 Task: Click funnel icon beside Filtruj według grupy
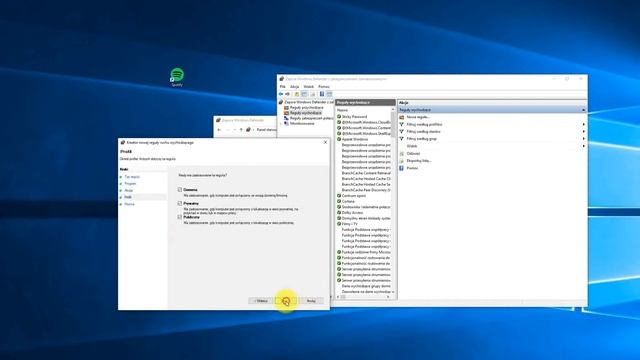pos(402,139)
